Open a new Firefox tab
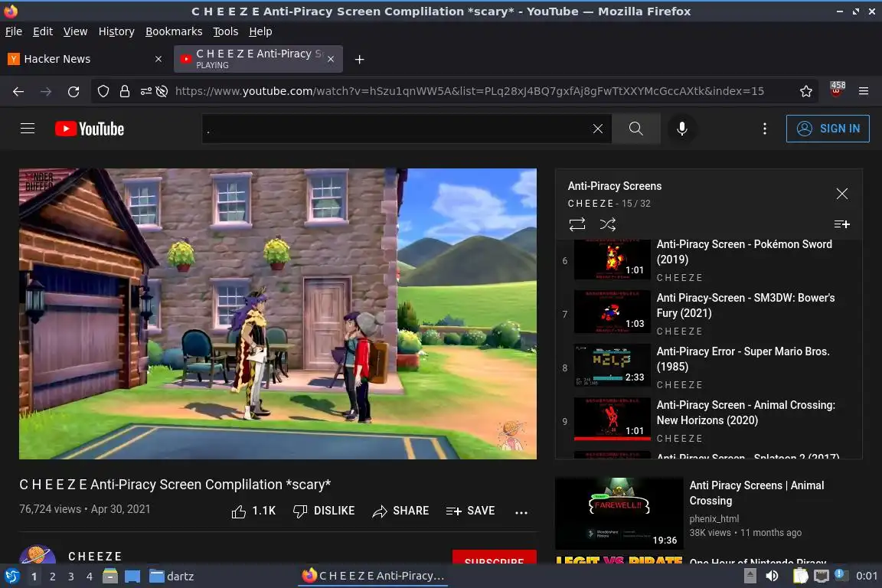 (x=359, y=59)
